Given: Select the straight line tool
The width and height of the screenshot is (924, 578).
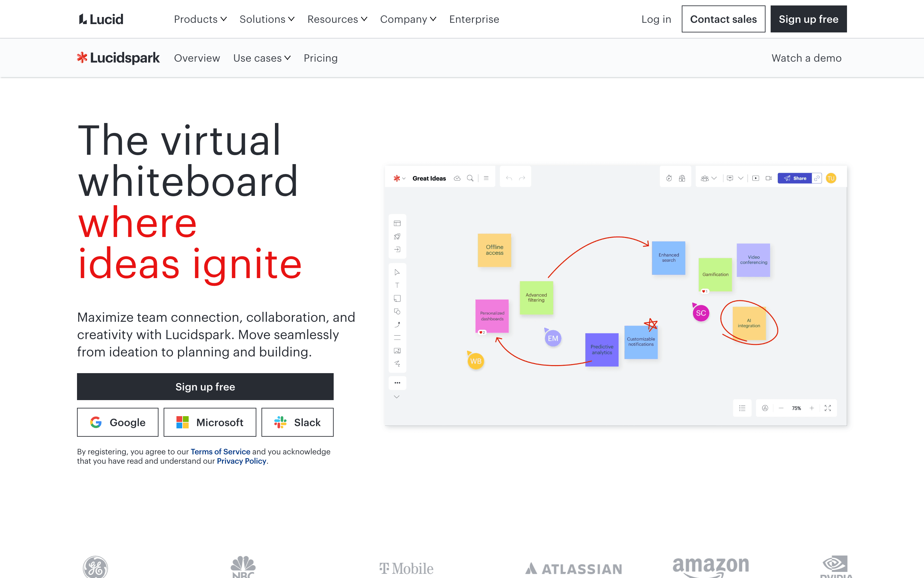Looking at the screenshot, I should 397,337.
